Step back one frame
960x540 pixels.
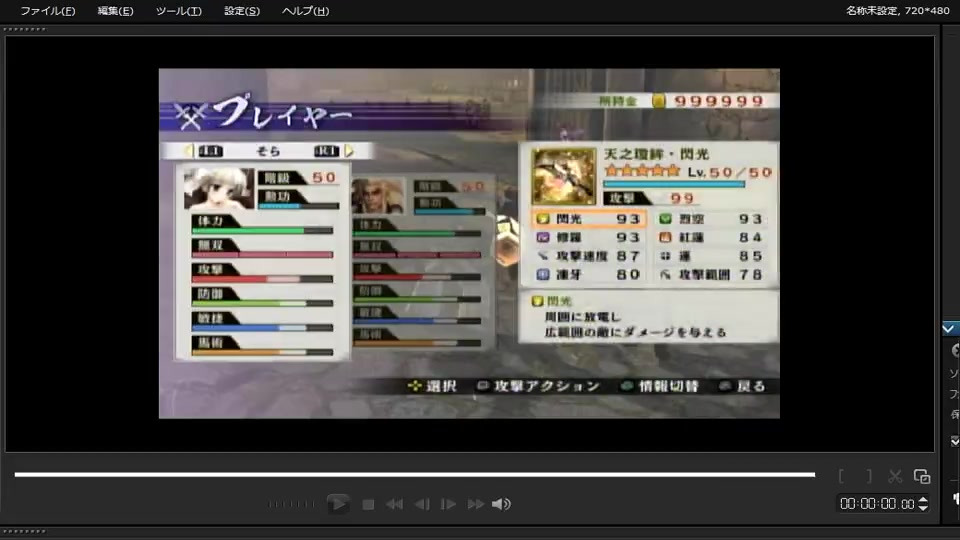point(422,504)
